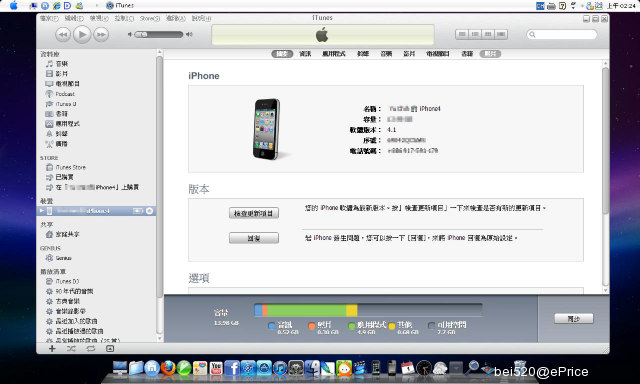Switch to the 影片 Movies tab
640x384 pixels.
coord(409,54)
